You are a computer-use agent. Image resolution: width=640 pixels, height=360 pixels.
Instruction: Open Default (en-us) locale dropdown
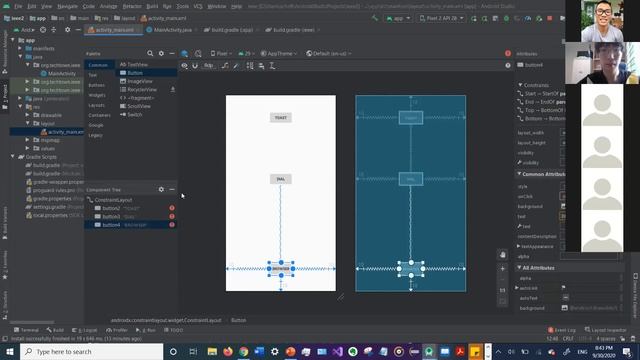(329, 53)
